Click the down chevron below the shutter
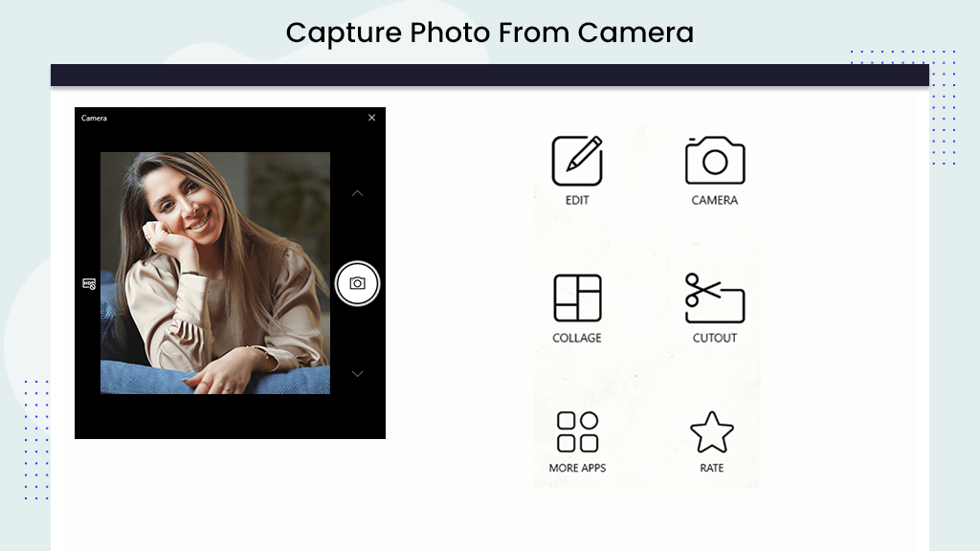 pos(357,374)
